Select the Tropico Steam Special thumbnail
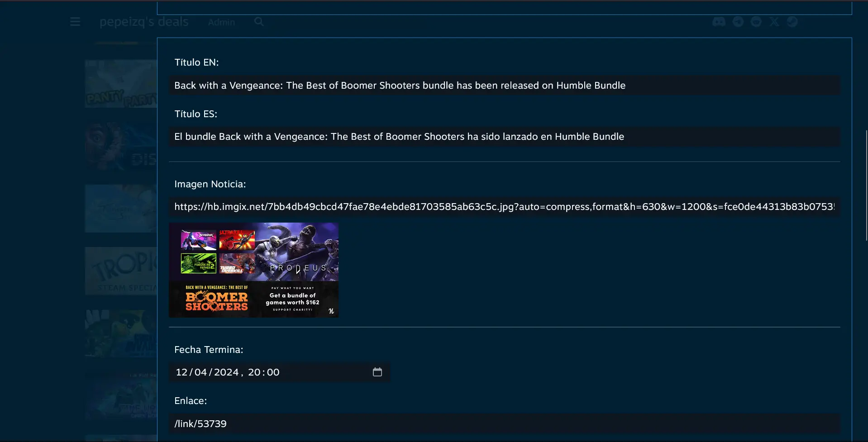 click(x=120, y=271)
